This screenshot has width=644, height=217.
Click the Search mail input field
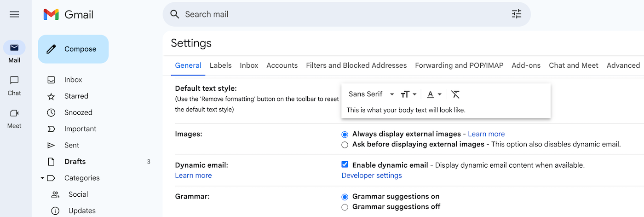click(x=340, y=14)
